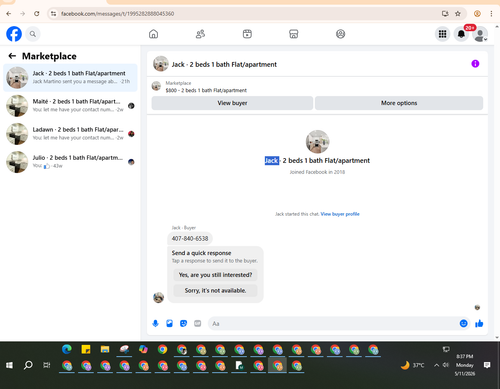Viewport: 500px width, 389px height.
Task: Click Jack's profile picture in chat center
Action: tap(317, 142)
